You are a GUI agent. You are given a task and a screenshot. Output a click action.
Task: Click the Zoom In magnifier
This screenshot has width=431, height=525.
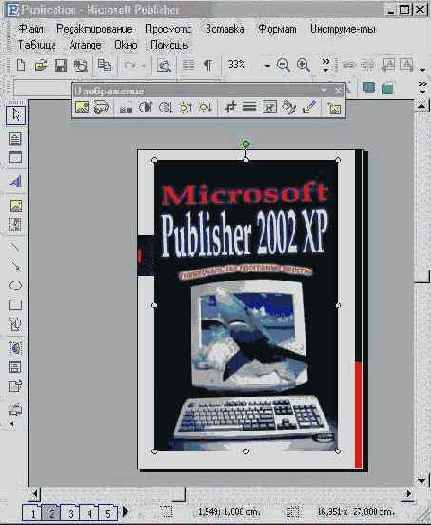[x=303, y=64]
